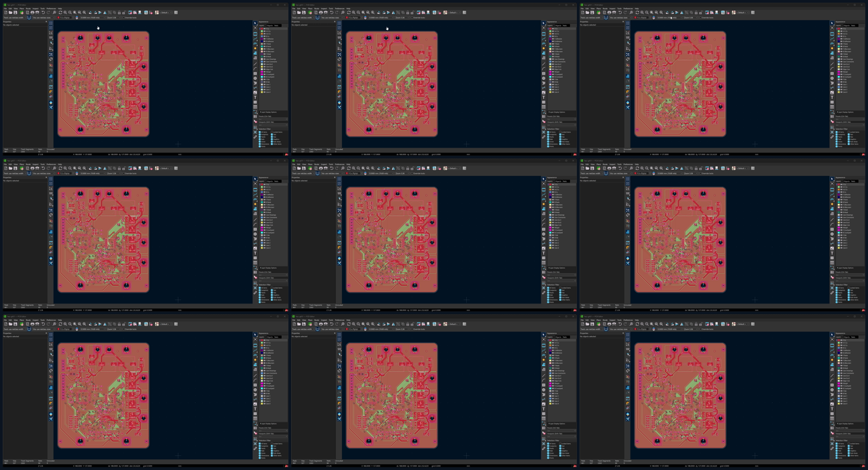
Task: Click Zoom out icon in the bottom-right window
Action: 647,324
